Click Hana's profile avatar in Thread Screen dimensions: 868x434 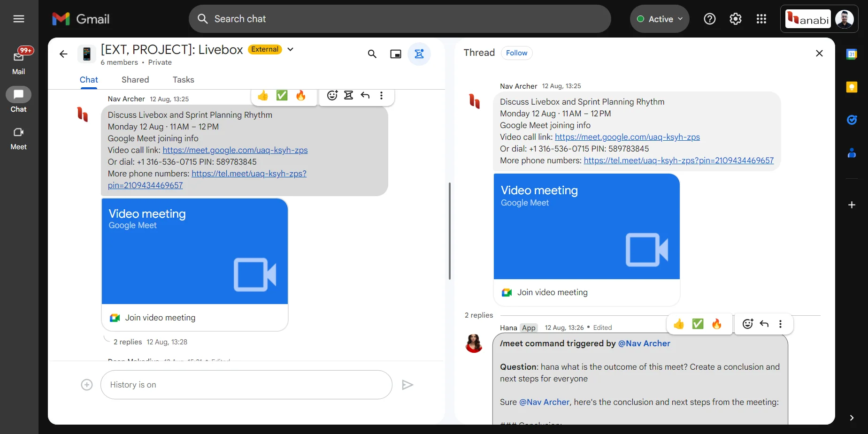tap(474, 343)
